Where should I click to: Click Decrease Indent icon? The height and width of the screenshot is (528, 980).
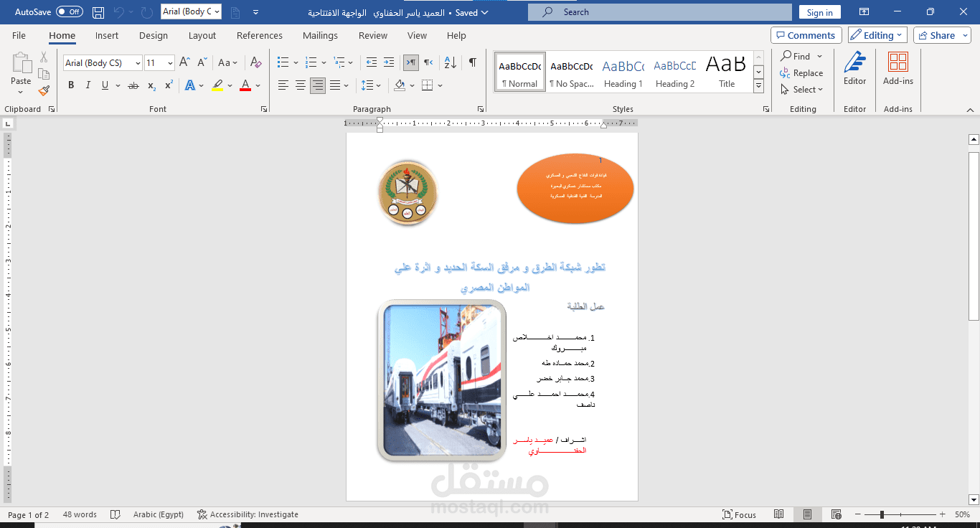(371, 62)
